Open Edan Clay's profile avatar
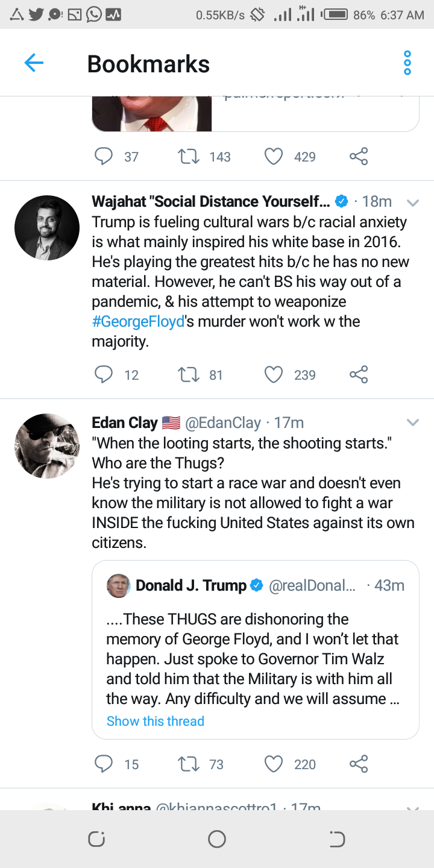The height and width of the screenshot is (868, 434). click(47, 446)
